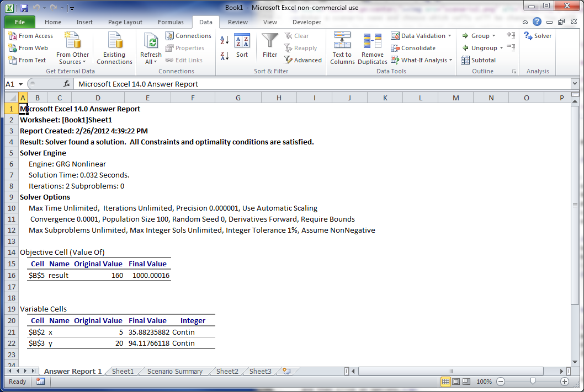Image resolution: width=584 pixels, height=392 pixels.
Task: Expand the formula bar
Action: click(574, 84)
